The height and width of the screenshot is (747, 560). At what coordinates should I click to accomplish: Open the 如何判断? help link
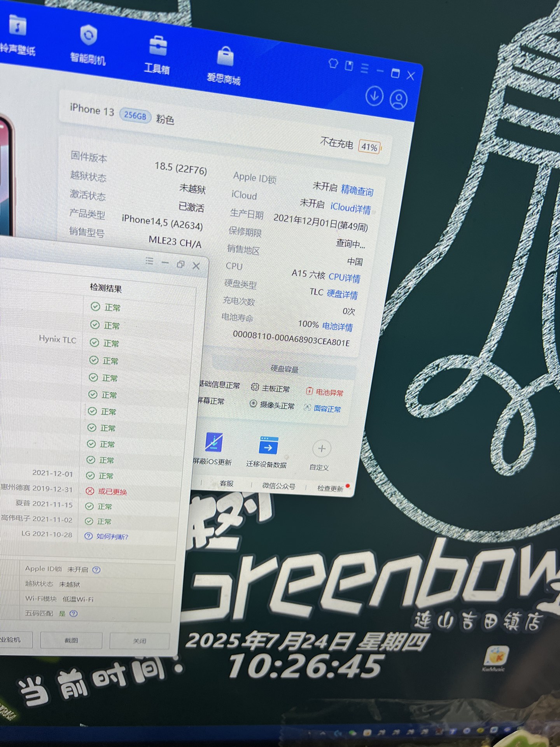click(x=107, y=536)
